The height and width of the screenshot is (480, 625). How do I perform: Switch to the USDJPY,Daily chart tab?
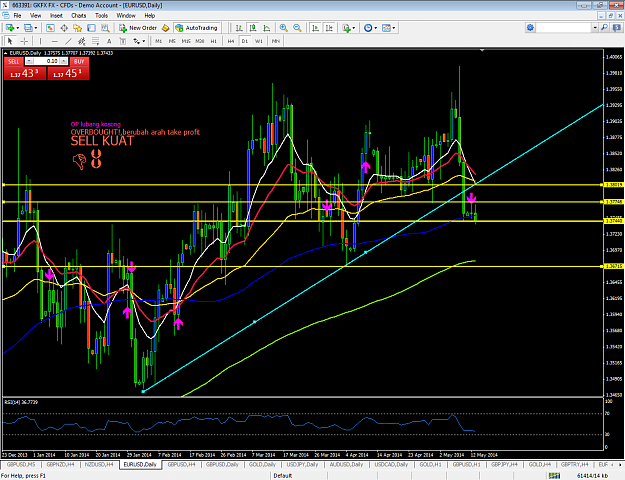[x=302, y=465]
